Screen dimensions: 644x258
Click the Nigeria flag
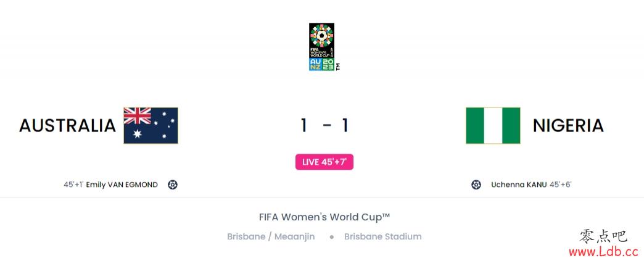[493, 125]
